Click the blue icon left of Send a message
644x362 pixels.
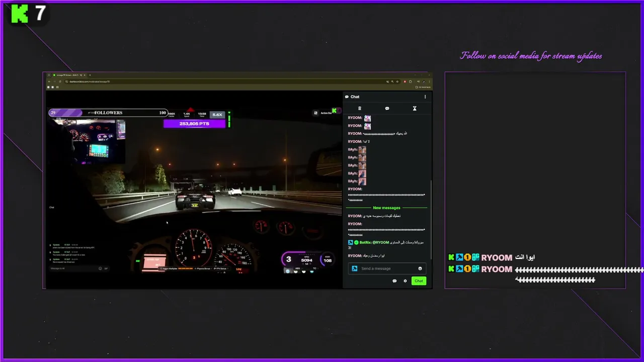click(x=354, y=268)
